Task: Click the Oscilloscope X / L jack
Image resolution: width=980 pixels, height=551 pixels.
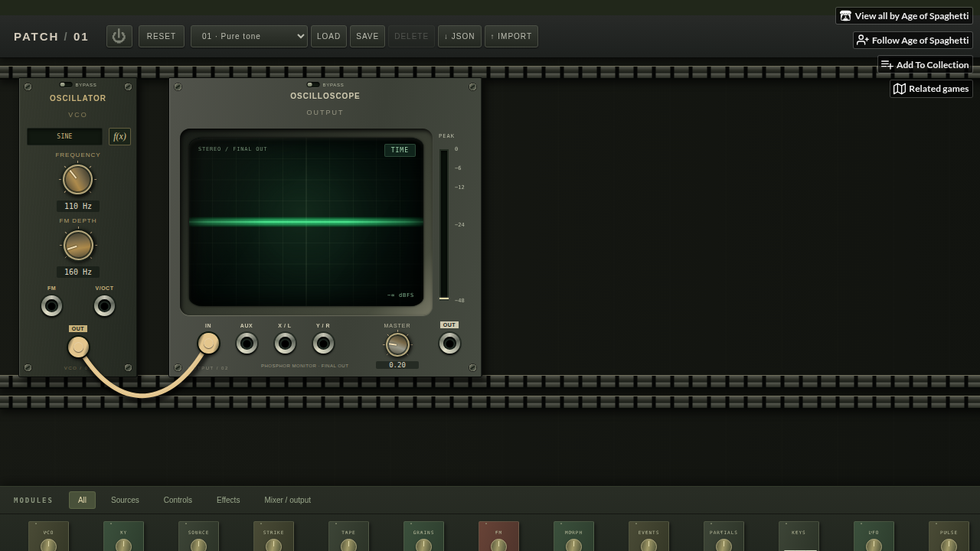Action: (285, 344)
